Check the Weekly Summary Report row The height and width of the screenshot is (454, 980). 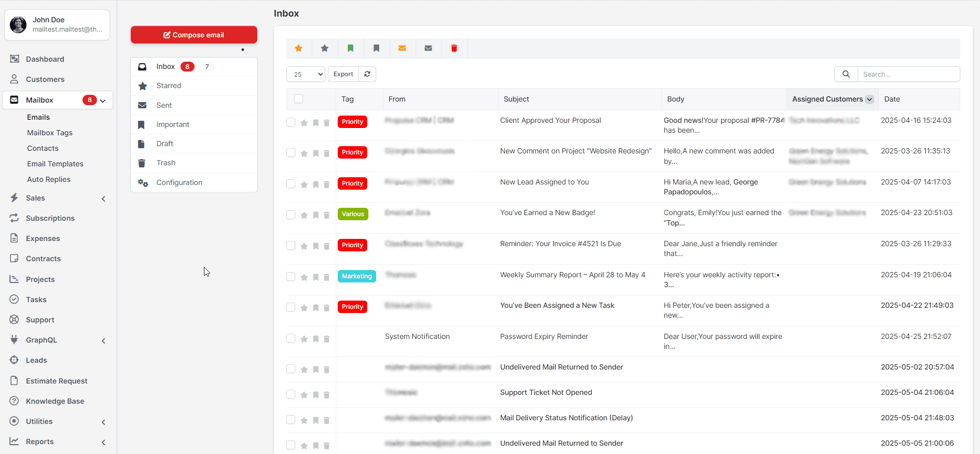pos(291,277)
